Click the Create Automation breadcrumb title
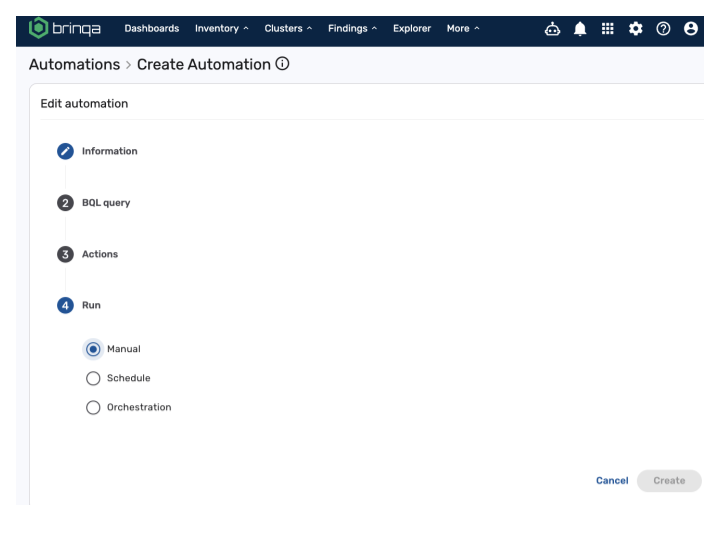 pyautogui.click(x=204, y=64)
